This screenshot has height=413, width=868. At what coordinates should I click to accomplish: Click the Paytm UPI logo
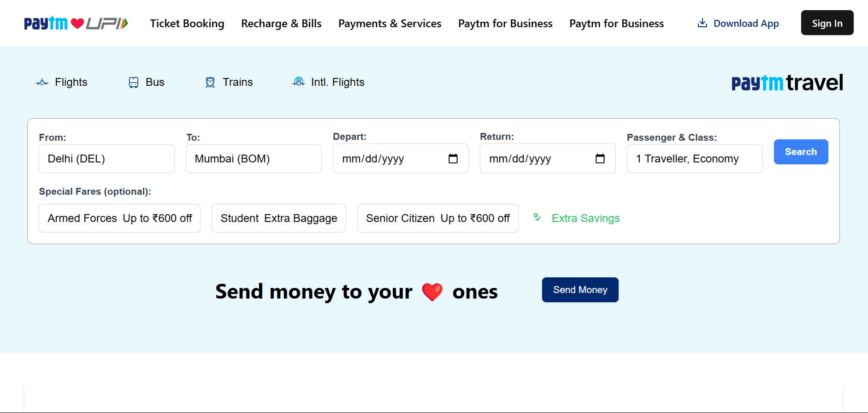pos(76,23)
